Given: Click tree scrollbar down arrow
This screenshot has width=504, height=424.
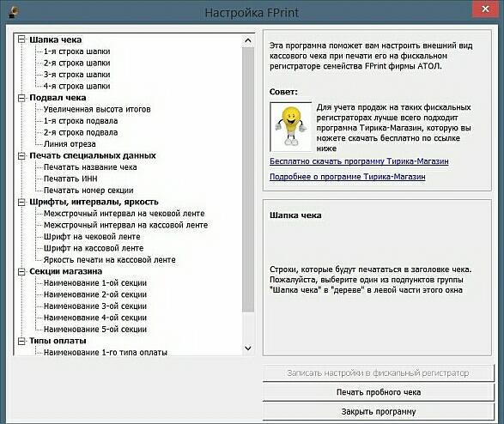Looking at the screenshot, I should coord(248,348).
